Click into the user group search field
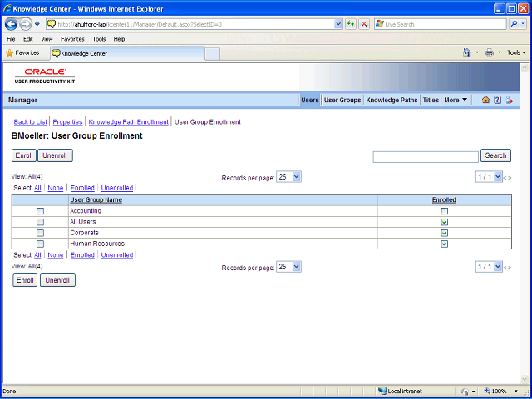The image size is (532, 399). [x=426, y=157]
